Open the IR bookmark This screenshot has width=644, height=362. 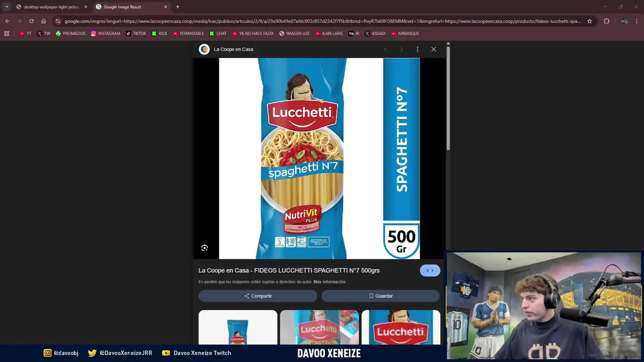click(x=354, y=33)
